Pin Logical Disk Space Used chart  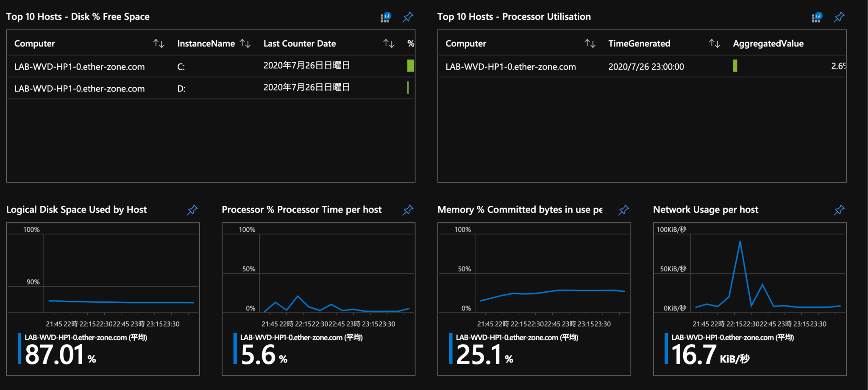(x=192, y=210)
